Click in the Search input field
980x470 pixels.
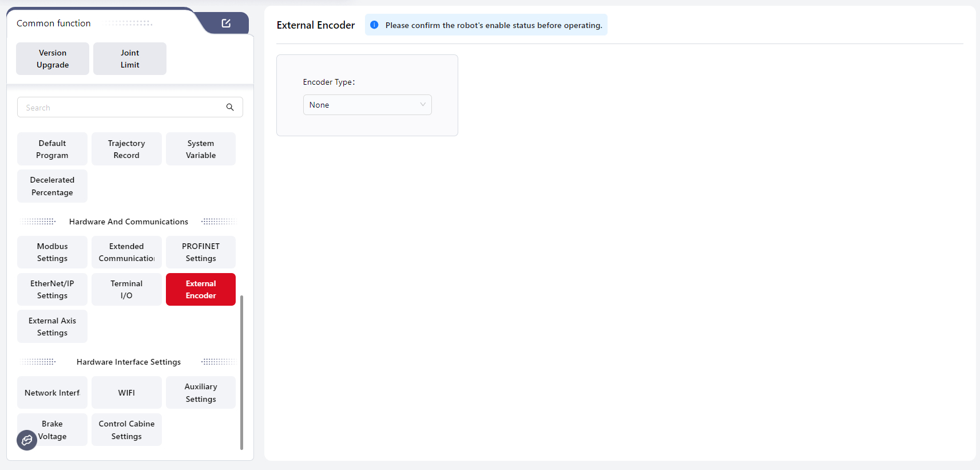(x=120, y=108)
